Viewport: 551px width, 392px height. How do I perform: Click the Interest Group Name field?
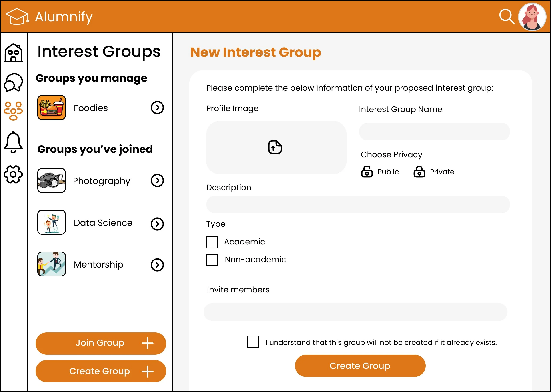[x=434, y=132]
